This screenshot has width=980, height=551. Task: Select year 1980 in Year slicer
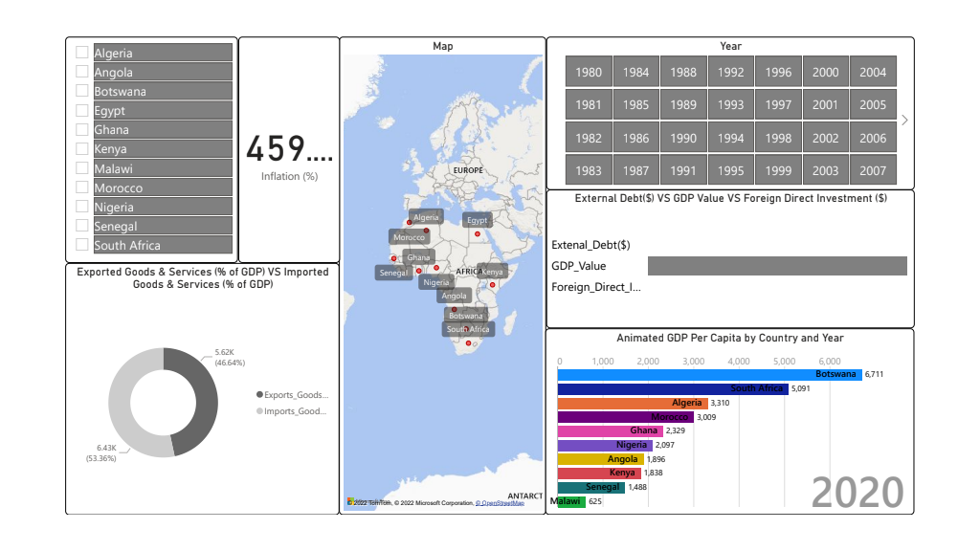point(589,72)
